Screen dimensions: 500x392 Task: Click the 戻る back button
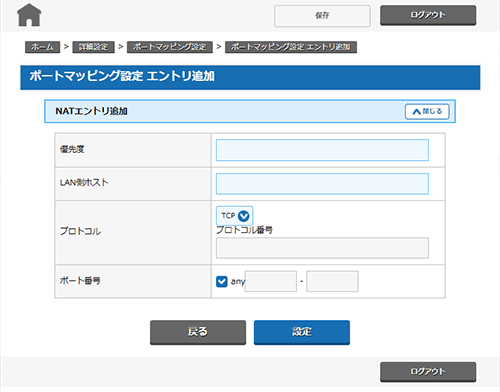(198, 332)
